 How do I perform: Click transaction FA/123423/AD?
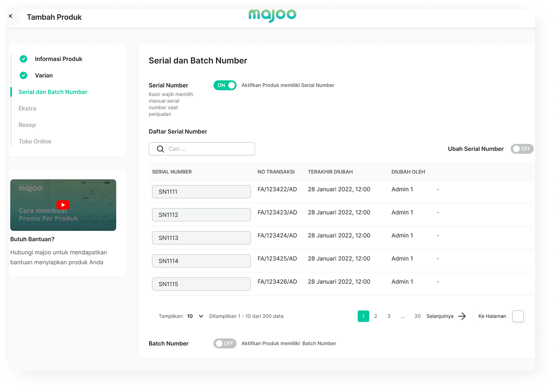277,212
